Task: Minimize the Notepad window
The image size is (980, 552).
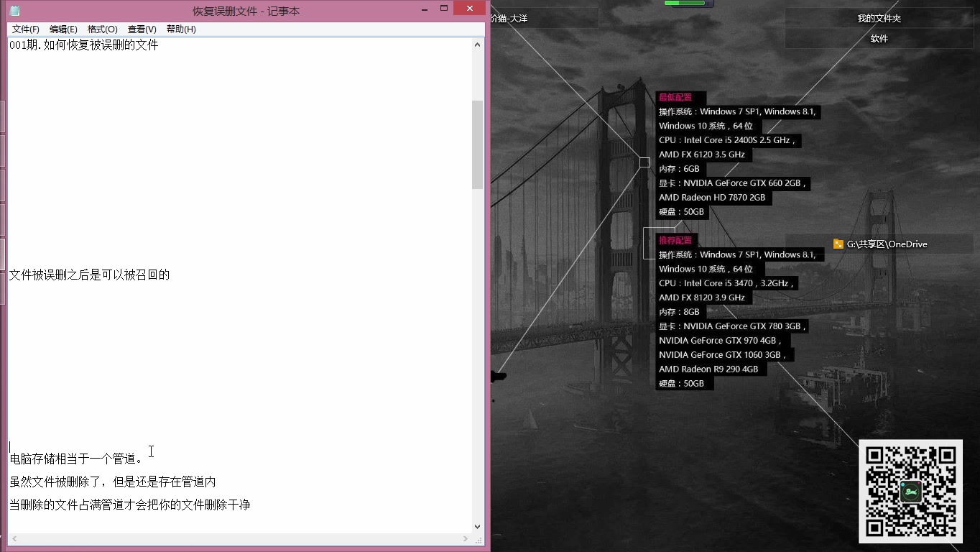Action: pos(425,9)
